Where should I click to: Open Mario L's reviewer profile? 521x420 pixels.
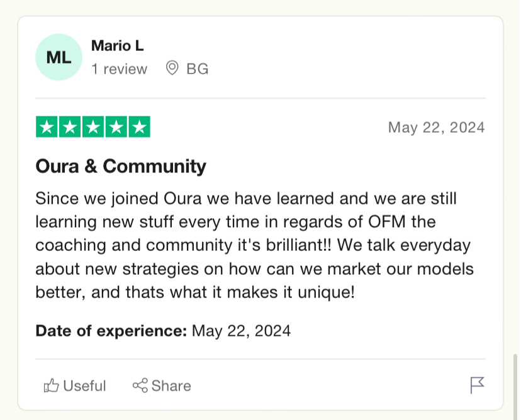tap(117, 45)
